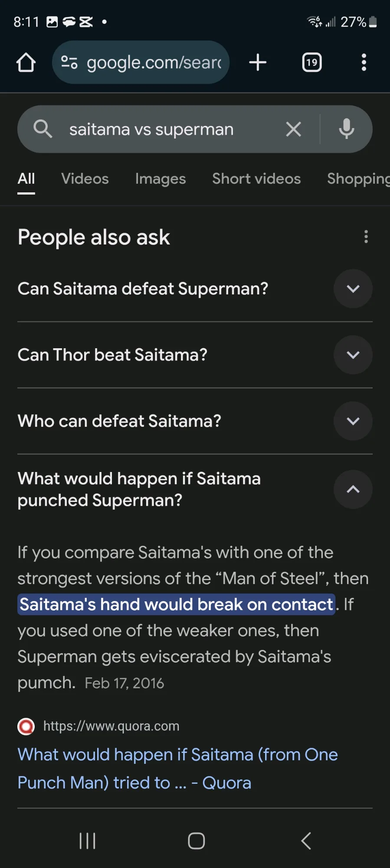
Task: Expand "Can Saitama defeat Superman?" question
Action: (353, 289)
